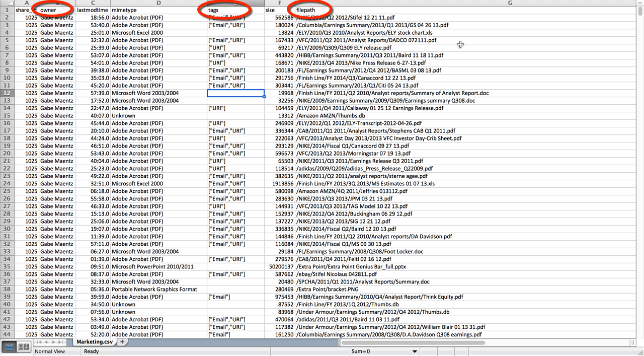The height and width of the screenshot is (356, 644).
Task: Click the 'lastmodtime' header cell
Action: click(93, 10)
